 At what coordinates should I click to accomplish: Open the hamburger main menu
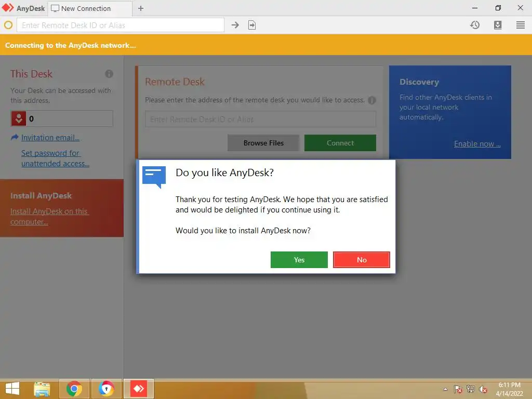pos(521,25)
